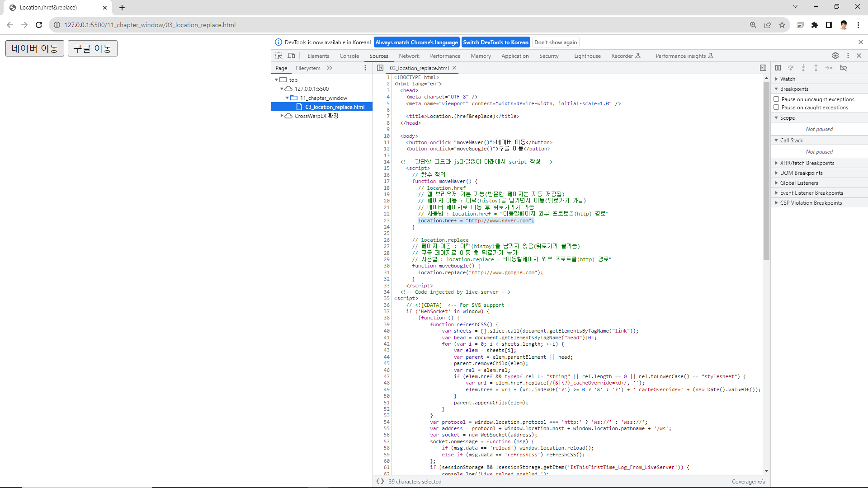This screenshot has height=488, width=868.
Task: Enable Pause on uncaught exceptions
Action: point(776,99)
